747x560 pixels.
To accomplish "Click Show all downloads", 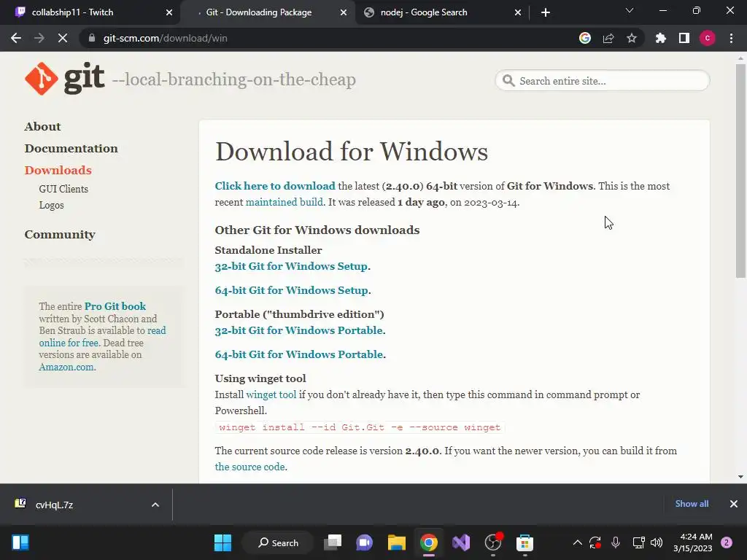I will pos(692,504).
